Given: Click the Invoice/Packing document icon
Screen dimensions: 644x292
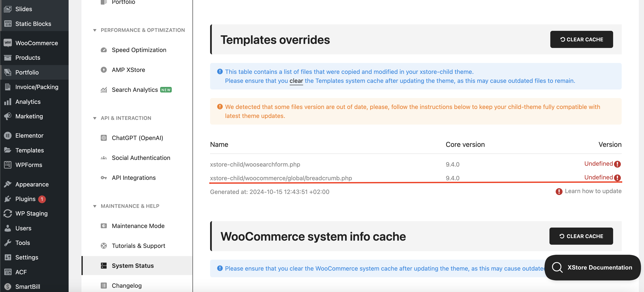Looking at the screenshot, I should click(8, 87).
